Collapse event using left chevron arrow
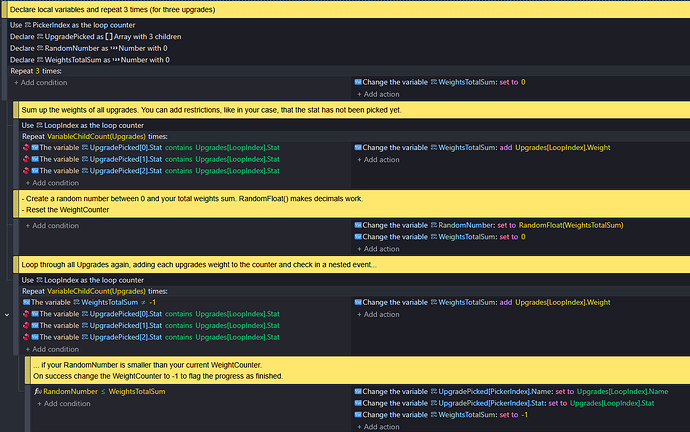The image size is (690, 432). (7, 315)
